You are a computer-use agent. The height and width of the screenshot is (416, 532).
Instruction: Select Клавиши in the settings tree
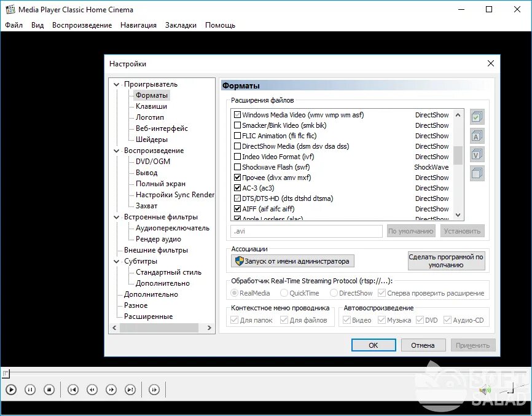pyautogui.click(x=151, y=106)
